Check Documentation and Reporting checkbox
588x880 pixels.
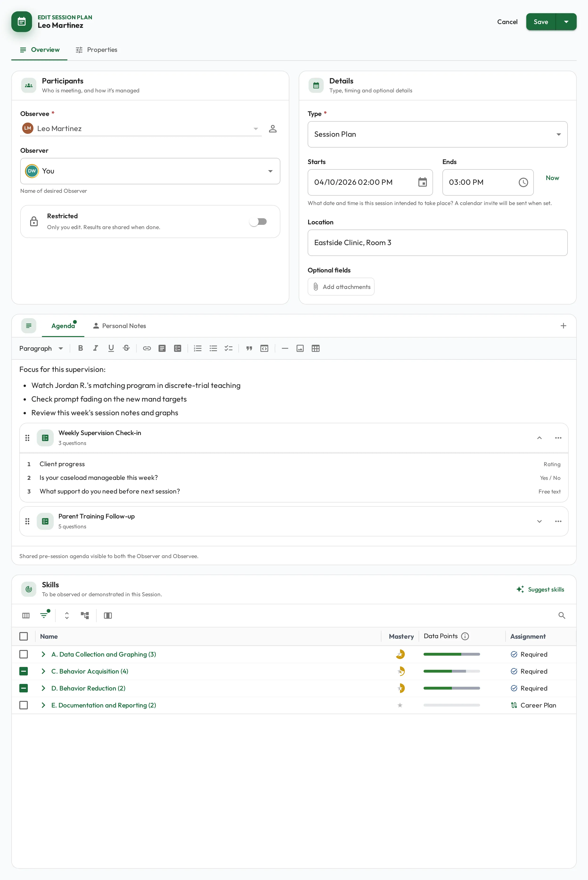(24, 705)
